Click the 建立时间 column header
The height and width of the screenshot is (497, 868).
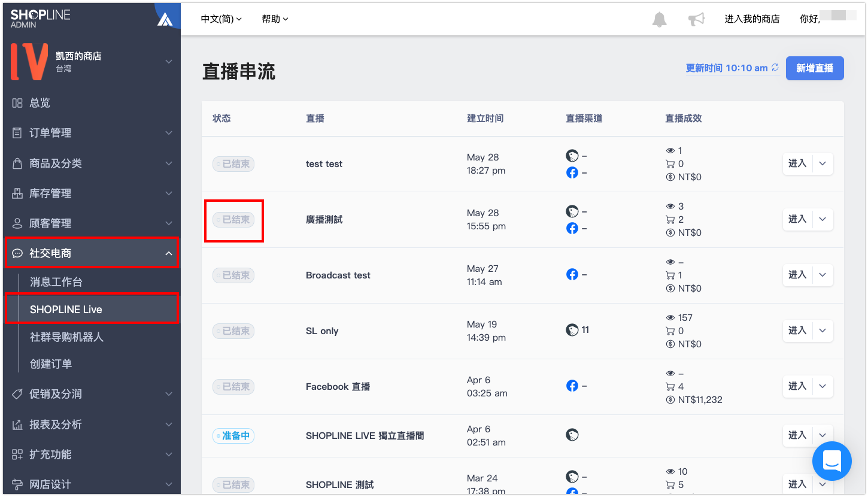485,119
